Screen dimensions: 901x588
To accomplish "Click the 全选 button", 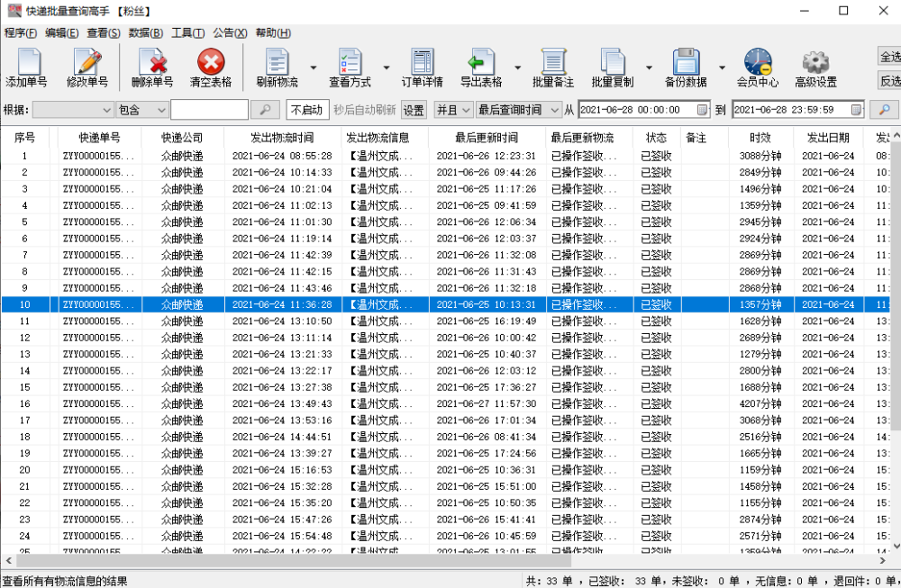I will pyautogui.click(x=889, y=56).
